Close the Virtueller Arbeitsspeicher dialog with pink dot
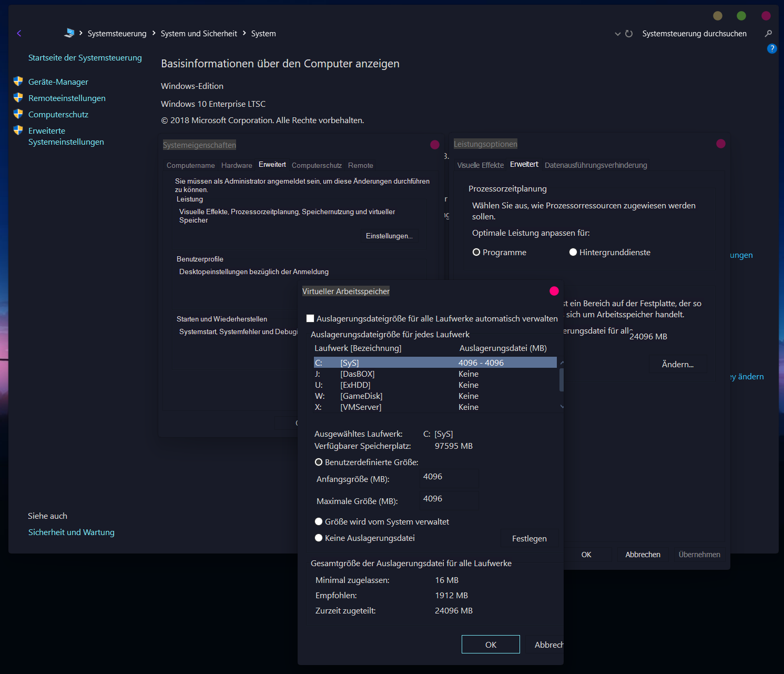Viewport: 784px width, 674px height. 554,291
